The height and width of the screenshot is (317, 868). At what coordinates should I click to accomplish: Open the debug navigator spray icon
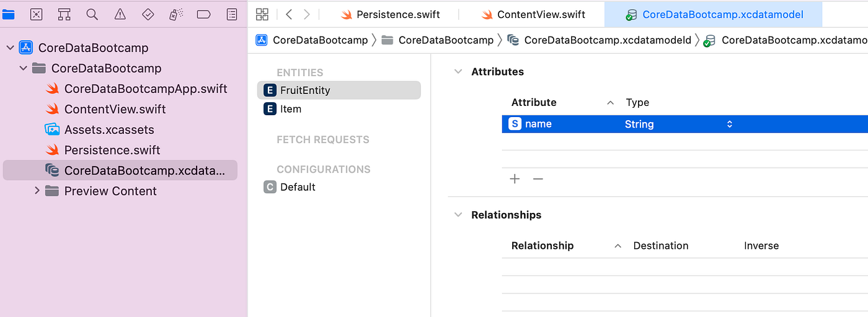pyautogui.click(x=176, y=14)
